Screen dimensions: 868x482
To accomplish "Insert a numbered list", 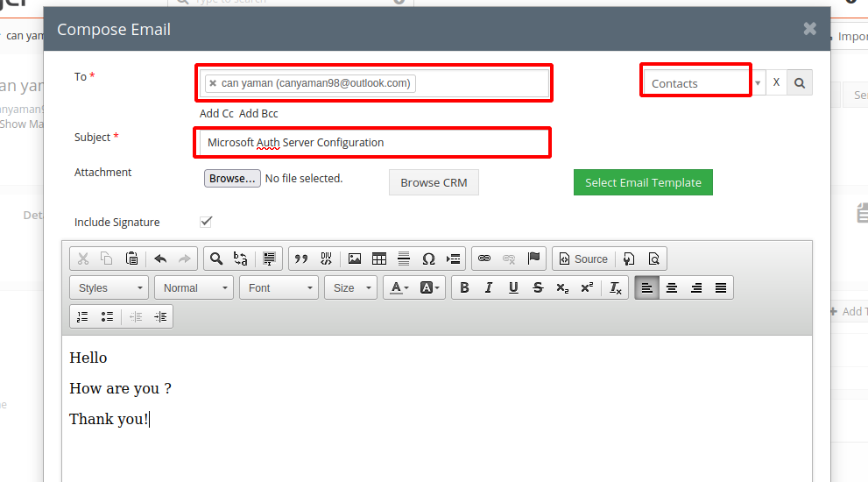I will point(83,316).
